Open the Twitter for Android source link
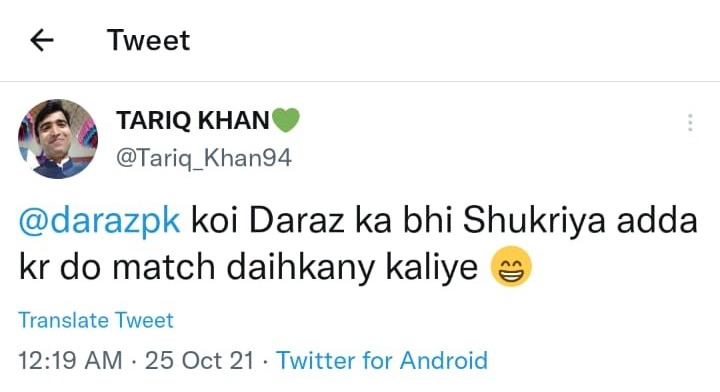Screen dimensions: 720x392 pyautogui.click(x=382, y=360)
